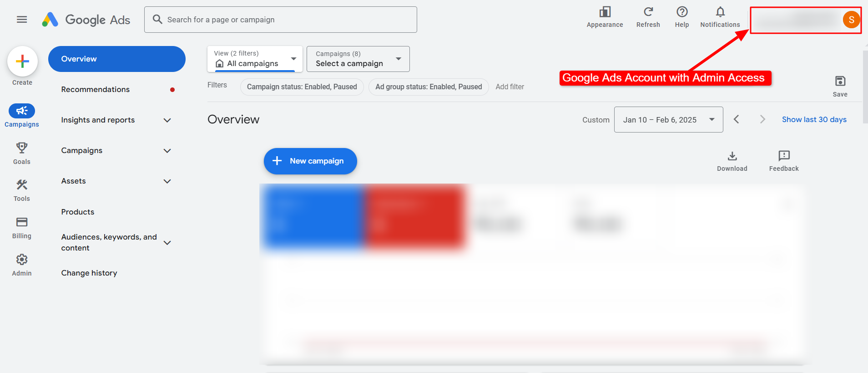Screen dimensions: 868x373
Task: Click the Add filter option
Action: point(510,87)
